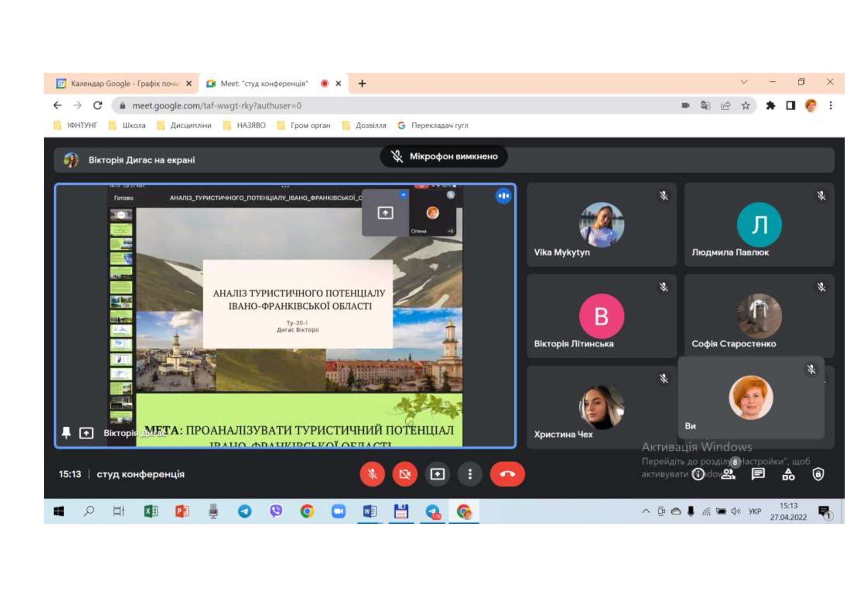Viewport: 868px width, 614px height.
Task: Click the Present now screen share button
Action: click(438, 474)
